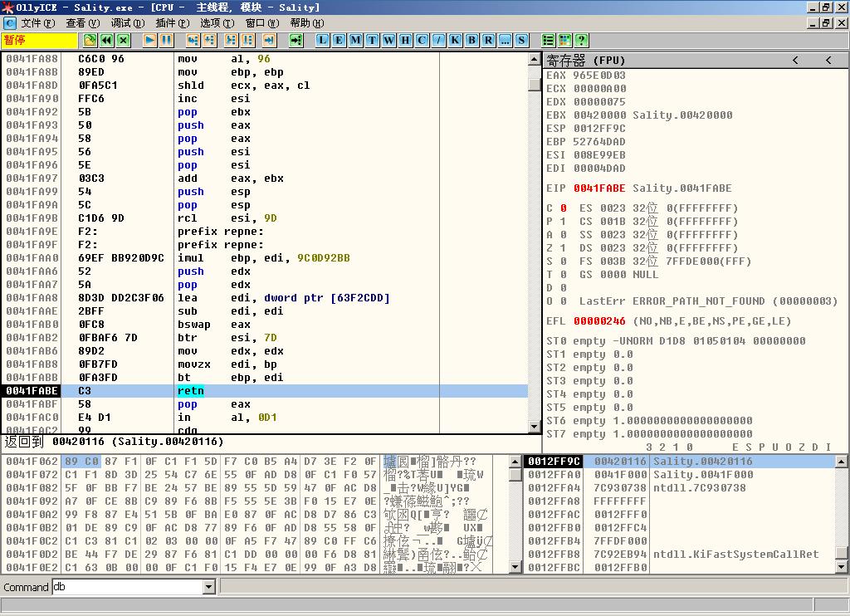The width and height of the screenshot is (850, 616).
Task: Click the registers header rightmost chevron
Action: click(828, 60)
